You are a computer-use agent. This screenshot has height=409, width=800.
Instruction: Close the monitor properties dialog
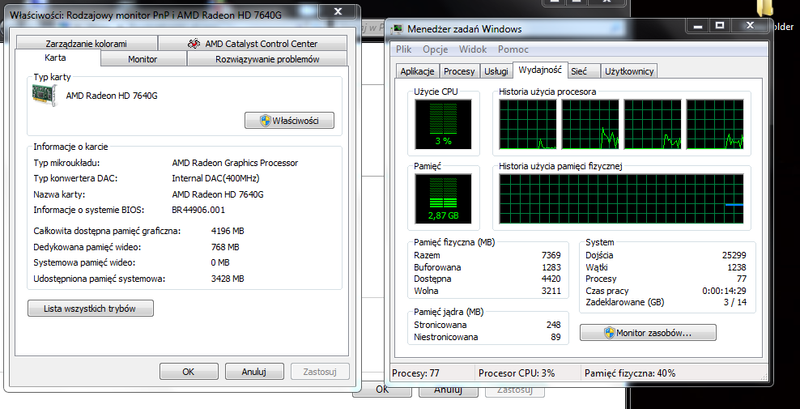pos(337,11)
